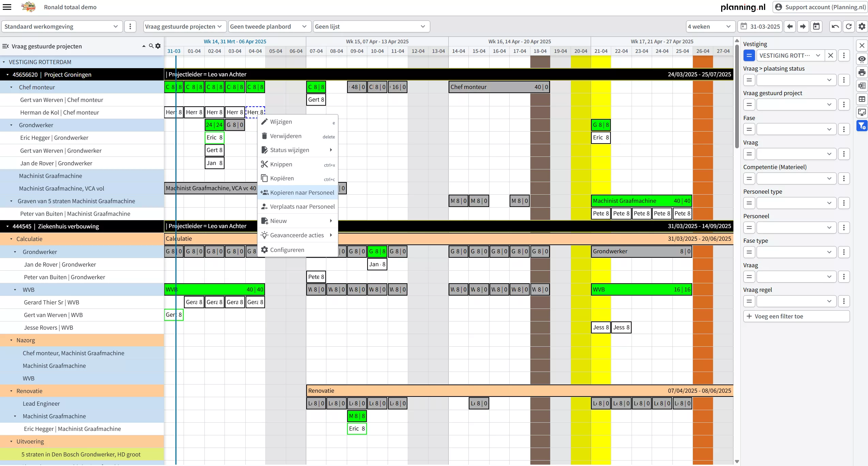This screenshot has width=868, height=466.
Task: Open the 4 weken period dropdown
Action: tap(710, 27)
